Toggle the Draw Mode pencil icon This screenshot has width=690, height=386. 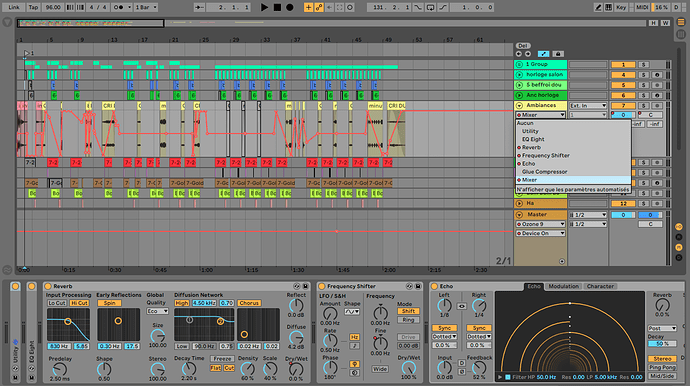598,7
